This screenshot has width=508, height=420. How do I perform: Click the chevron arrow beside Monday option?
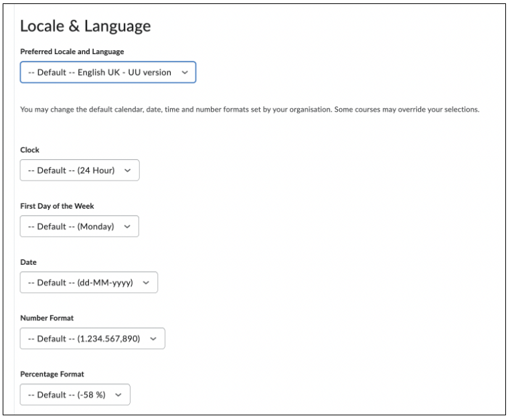coord(127,227)
